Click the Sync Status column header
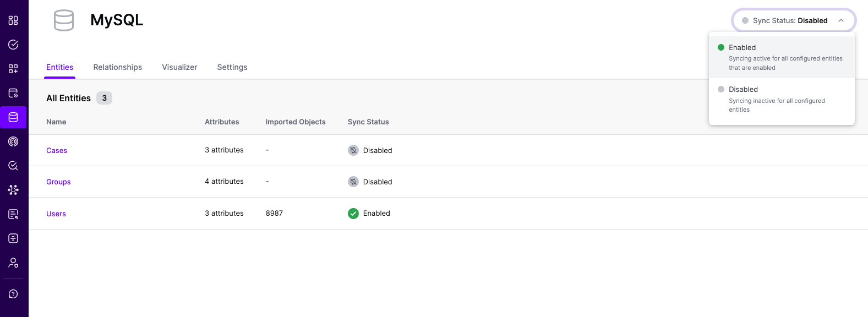This screenshot has width=868, height=317. tap(368, 122)
